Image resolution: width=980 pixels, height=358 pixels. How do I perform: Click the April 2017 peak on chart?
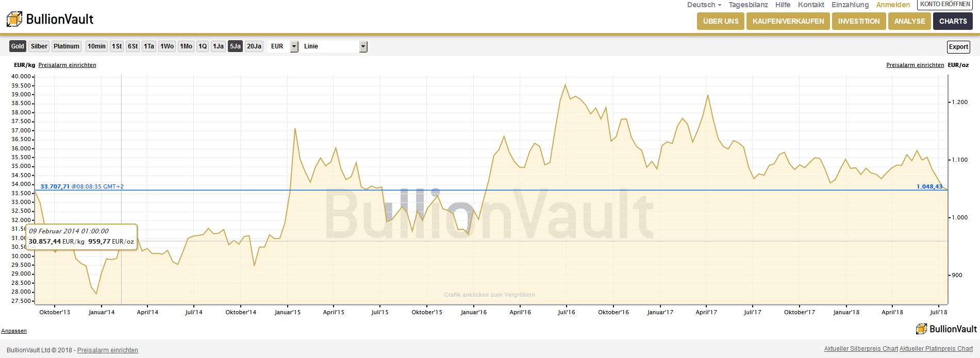(x=708, y=95)
